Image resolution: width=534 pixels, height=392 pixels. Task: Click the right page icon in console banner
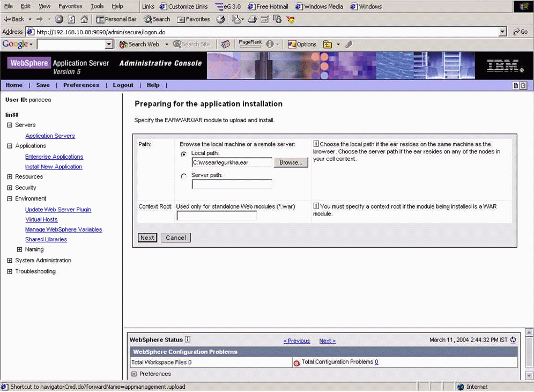[x=523, y=85]
